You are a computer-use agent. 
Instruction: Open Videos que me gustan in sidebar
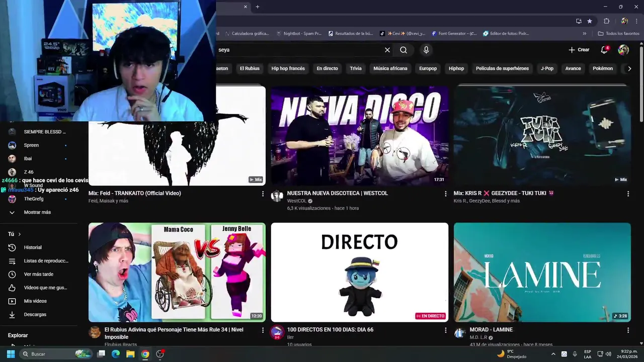tap(39, 288)
